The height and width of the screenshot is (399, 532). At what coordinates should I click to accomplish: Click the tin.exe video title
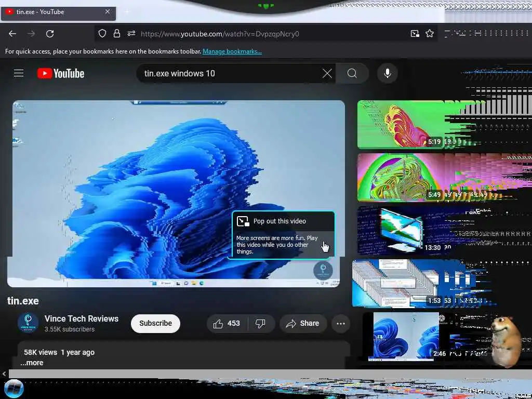point(23,301)
